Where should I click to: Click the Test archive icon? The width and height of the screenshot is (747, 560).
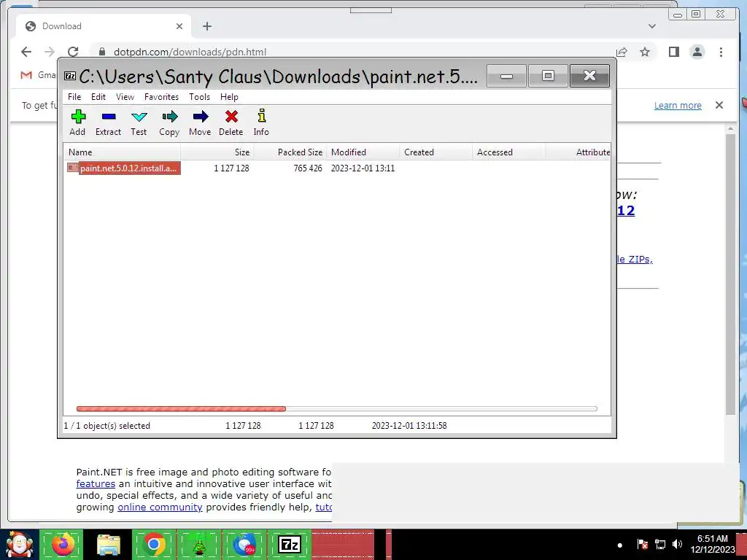point(139,122)
